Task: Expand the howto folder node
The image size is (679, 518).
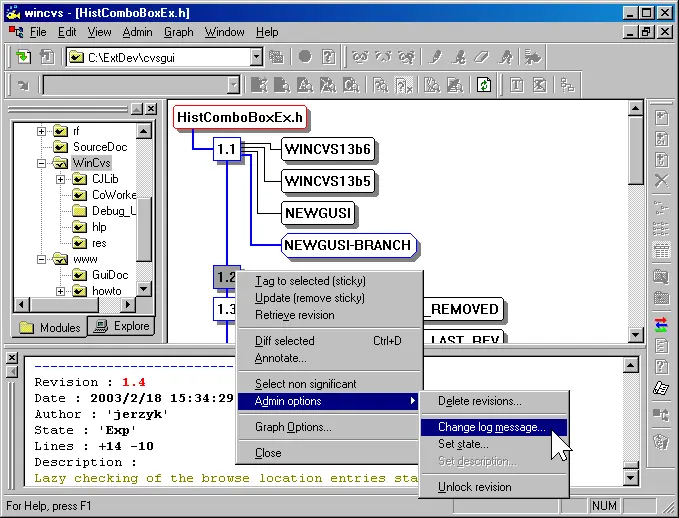Action: tap(60, 291)
